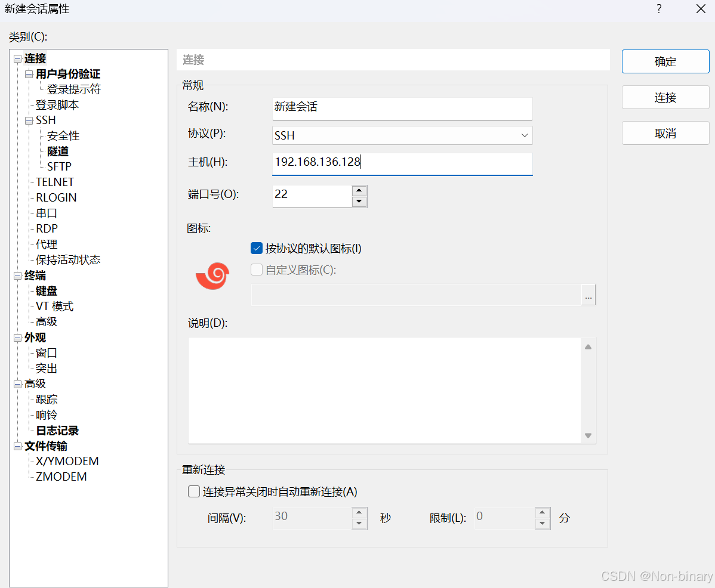
Task: Click the 端口号 port field
Action: (x=312, y=196)
